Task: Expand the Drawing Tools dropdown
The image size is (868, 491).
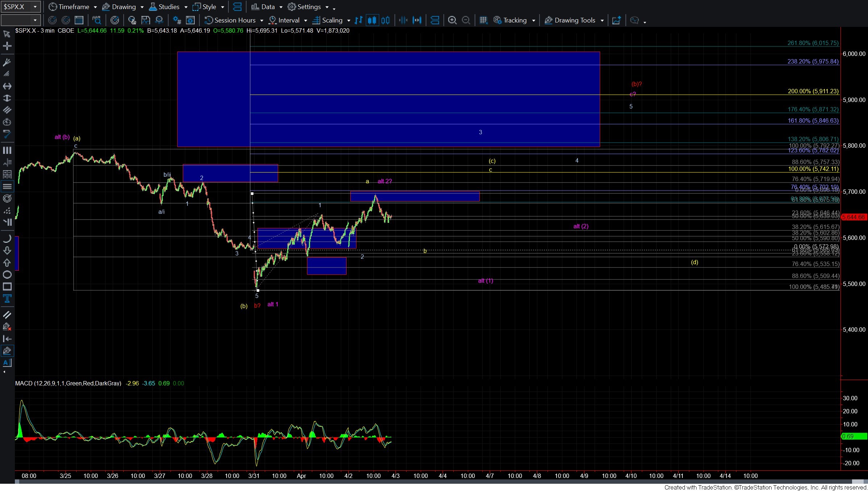Action: click(x=602, y=21)
